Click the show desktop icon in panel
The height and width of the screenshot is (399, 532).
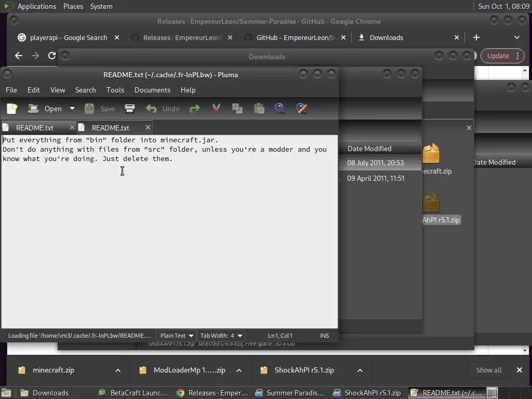[x=6, y=393]
